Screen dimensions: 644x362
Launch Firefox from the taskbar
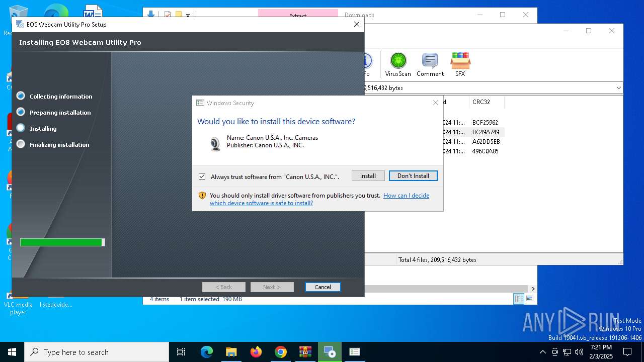256,352
